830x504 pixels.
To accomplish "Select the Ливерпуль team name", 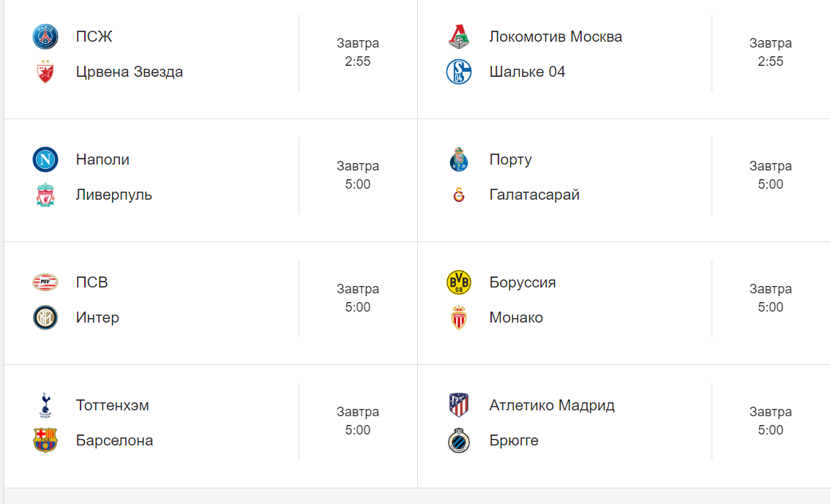I will pos(114,195).
